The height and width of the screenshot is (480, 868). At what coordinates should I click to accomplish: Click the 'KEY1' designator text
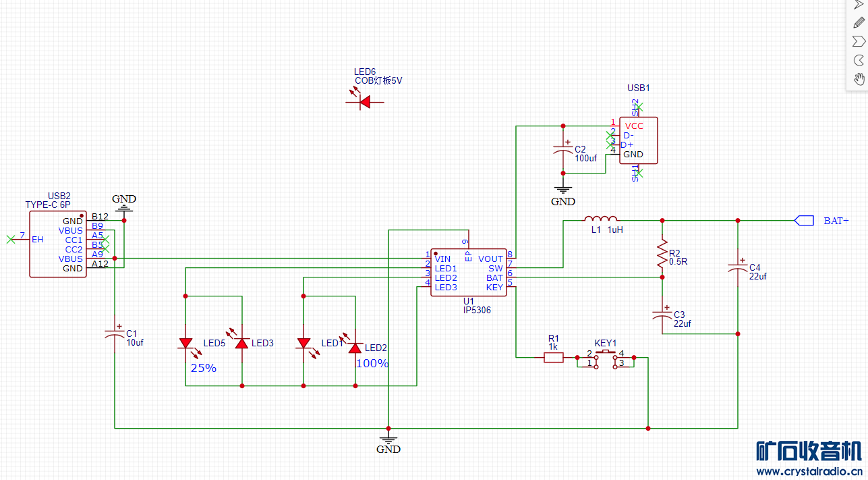tap(606, 343)
